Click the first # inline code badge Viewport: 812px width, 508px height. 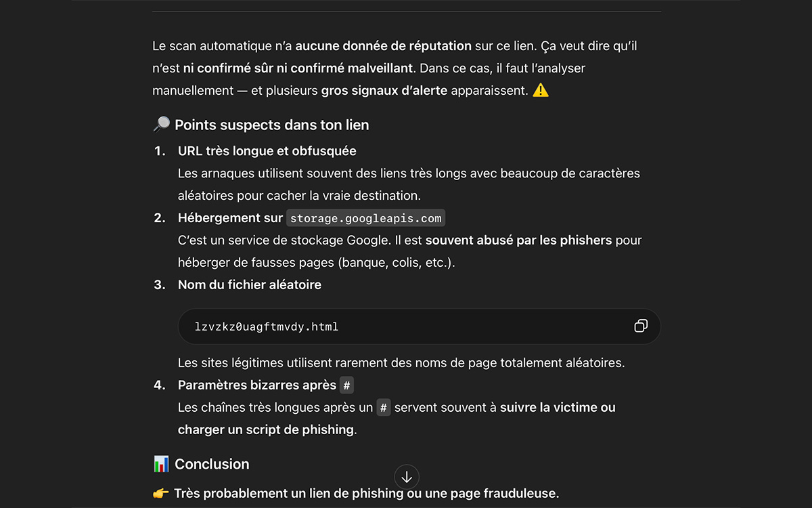[347, 385]
